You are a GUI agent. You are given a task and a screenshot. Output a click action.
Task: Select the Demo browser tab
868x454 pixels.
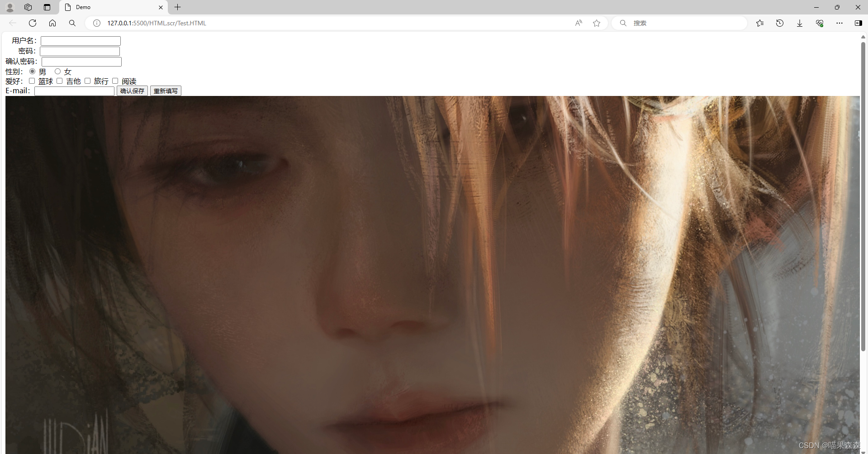pyautogui.click(x=114, y=7)
